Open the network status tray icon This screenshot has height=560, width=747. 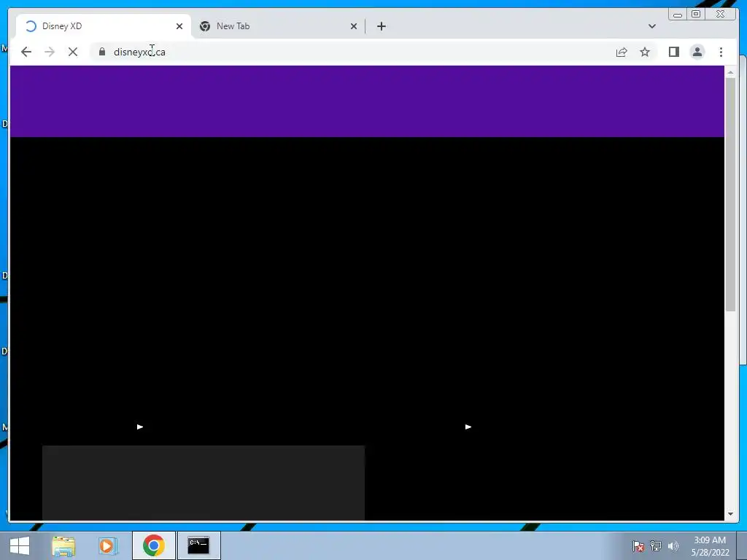656,545
